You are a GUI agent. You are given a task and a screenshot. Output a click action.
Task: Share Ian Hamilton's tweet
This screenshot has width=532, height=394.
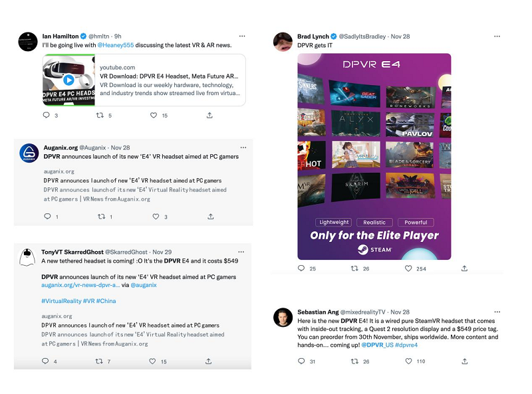[x=209, y=115]
